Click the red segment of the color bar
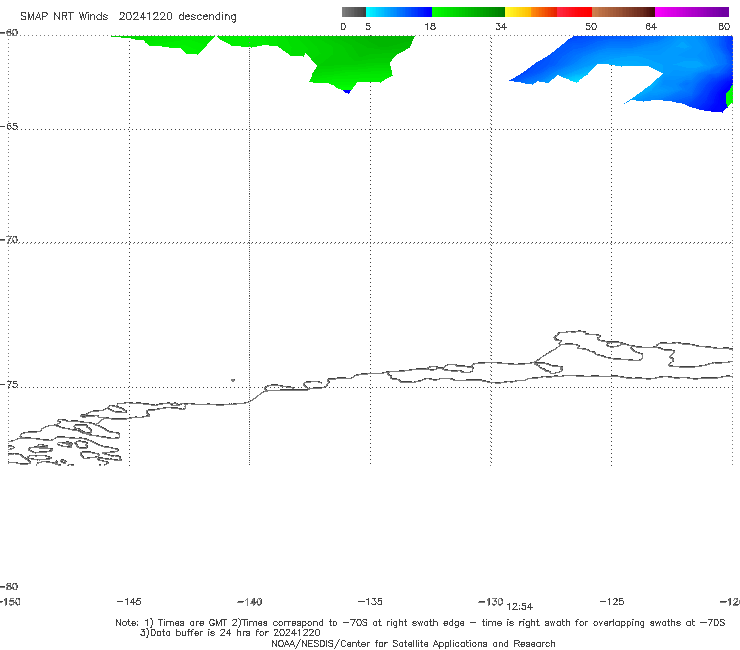The width and height of the screenshot is (740, 650). tap(574, 12)
